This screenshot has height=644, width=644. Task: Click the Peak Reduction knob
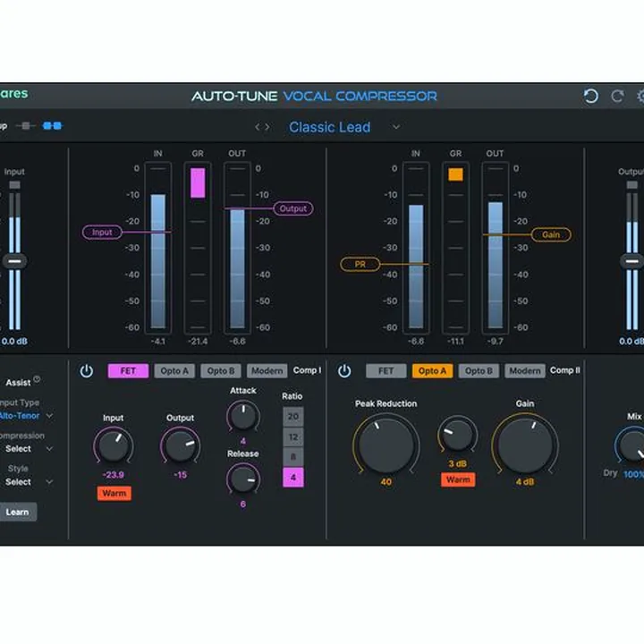click(x=386, y=445)
